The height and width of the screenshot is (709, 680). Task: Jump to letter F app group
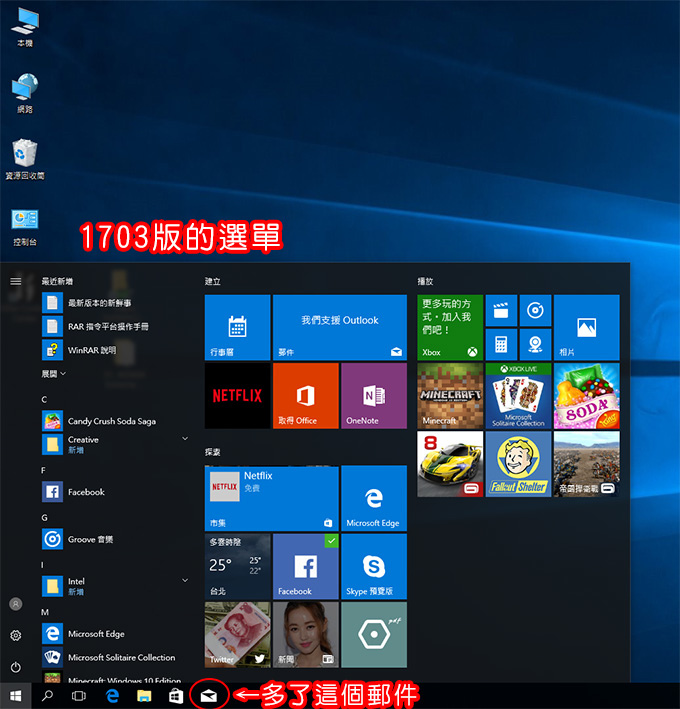(x=43, y=470)
